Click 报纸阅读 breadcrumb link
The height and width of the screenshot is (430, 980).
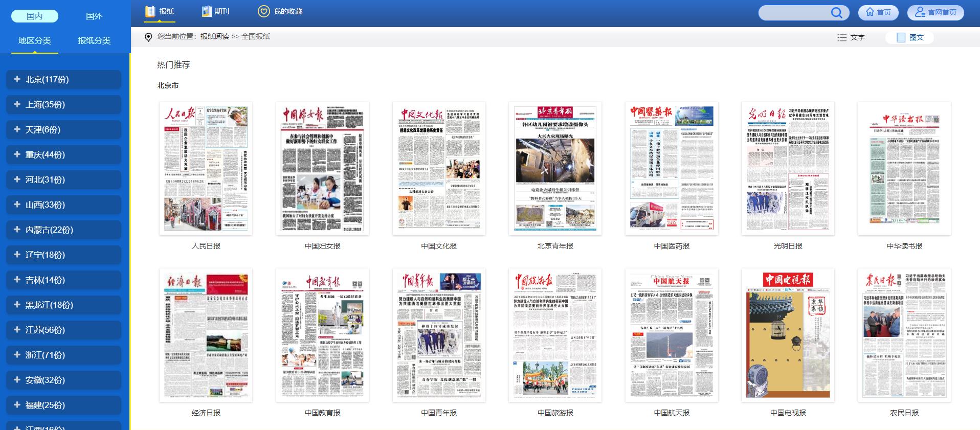(x=215, y=37)
